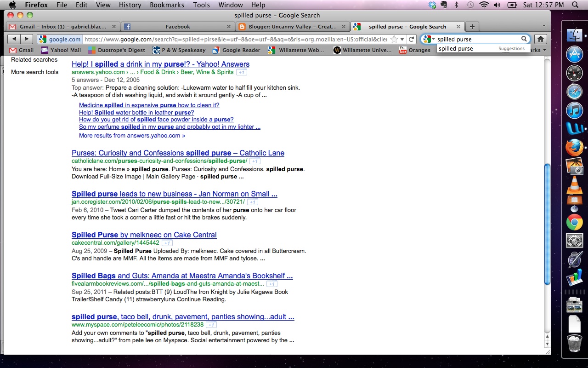The width and height of the screenshot is (588, 368).
Task: Open the Tools menu
Action: click(201, 5)
